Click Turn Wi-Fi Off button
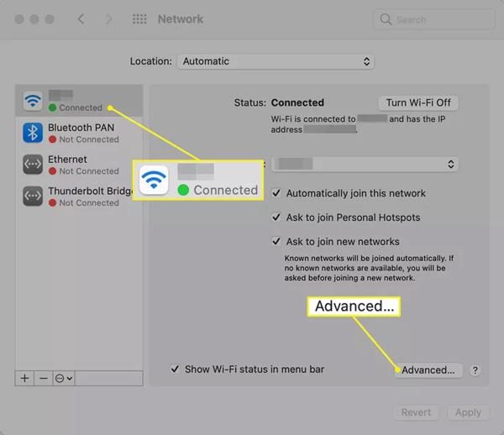 pyautogui.click(x=418, y=102)
